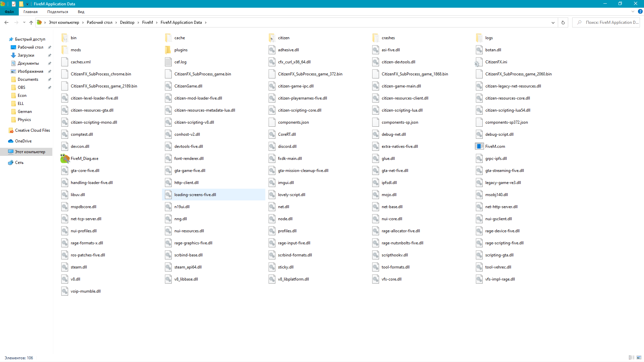Go to Этот компьютер breadcrumb in address bar
644x362 pixels.
click(64, 22)
